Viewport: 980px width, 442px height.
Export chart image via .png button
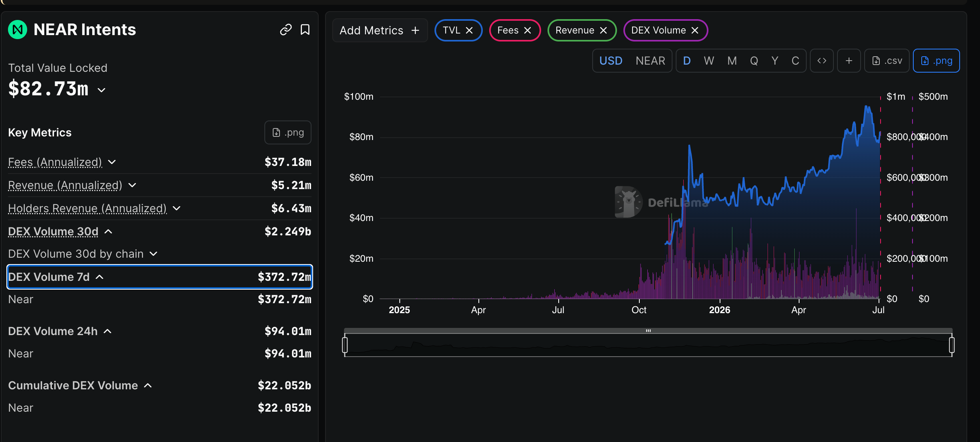click(x=936, y=61)
